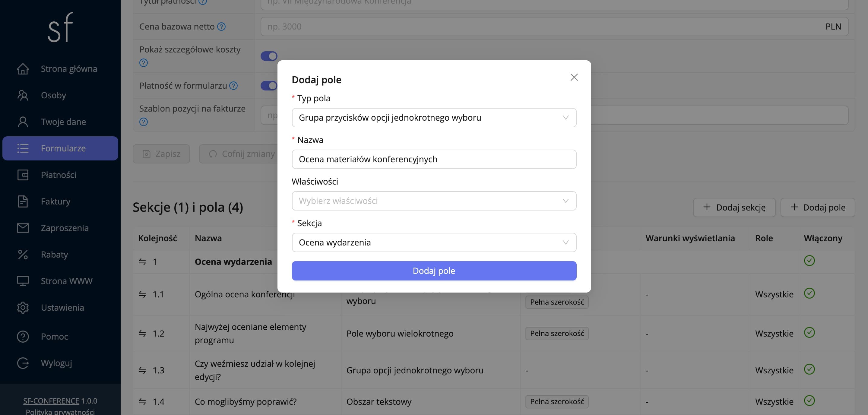Open Twoje dane menu item
Image resolution: width=868 pixels, height=415 pixels.
coord(60,122)
